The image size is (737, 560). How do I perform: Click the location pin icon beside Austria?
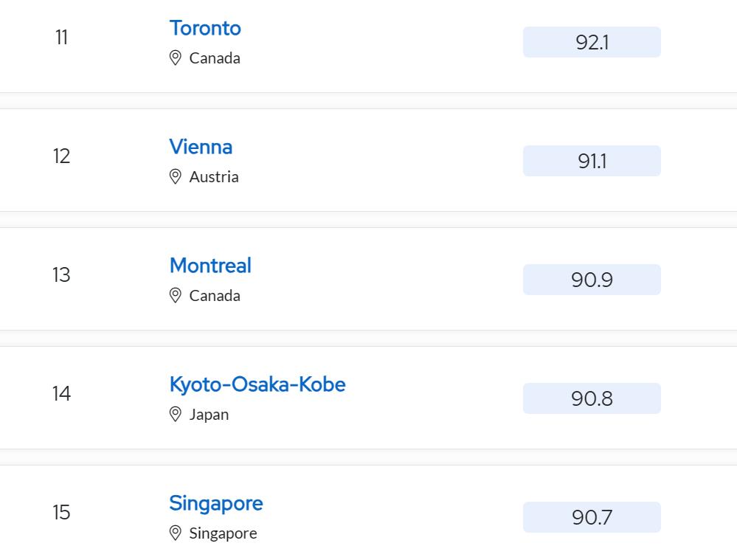click(176, 177)
